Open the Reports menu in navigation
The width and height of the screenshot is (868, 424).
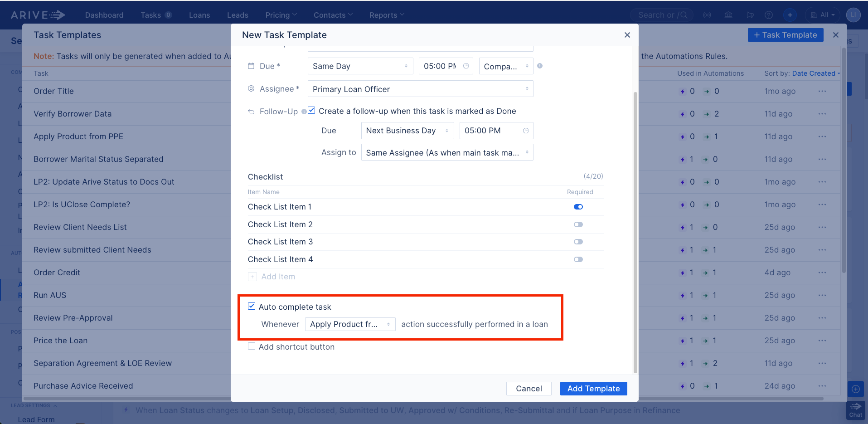pyautogui.click(x=386, y=15)
